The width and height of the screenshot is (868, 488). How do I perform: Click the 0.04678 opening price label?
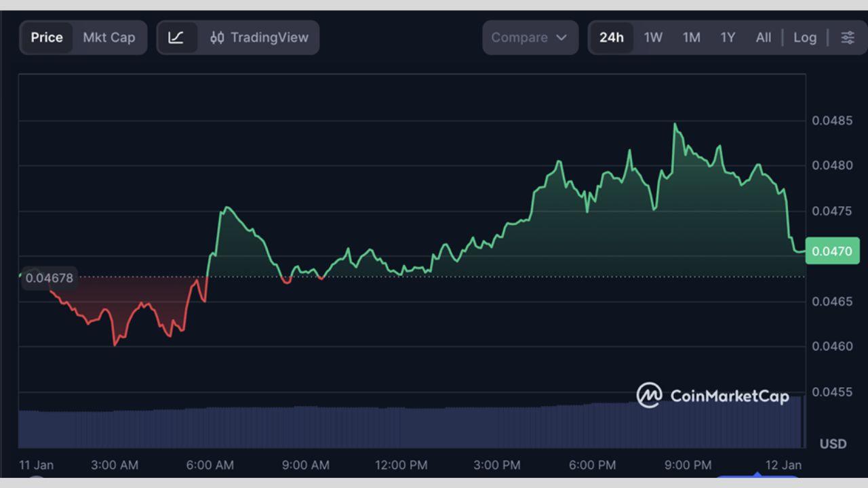click(49, 278)
